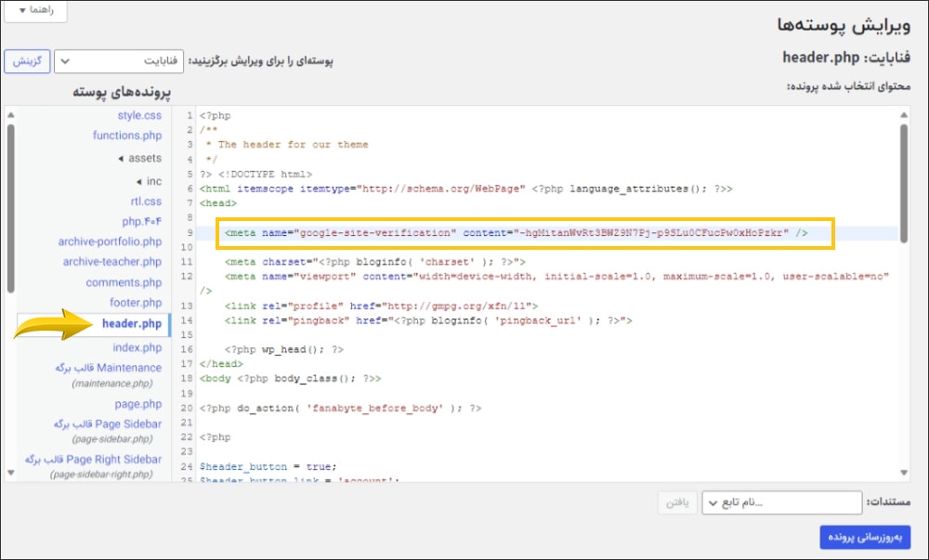This screenshot has width=929, height=560.
Task: Click the meta charset line 11
Action: (375, 262)
